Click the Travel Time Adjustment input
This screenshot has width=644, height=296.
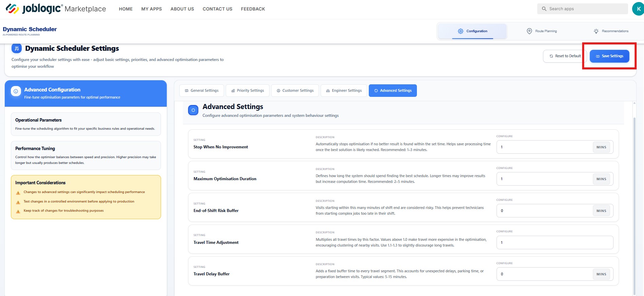(x=555, y=242)
